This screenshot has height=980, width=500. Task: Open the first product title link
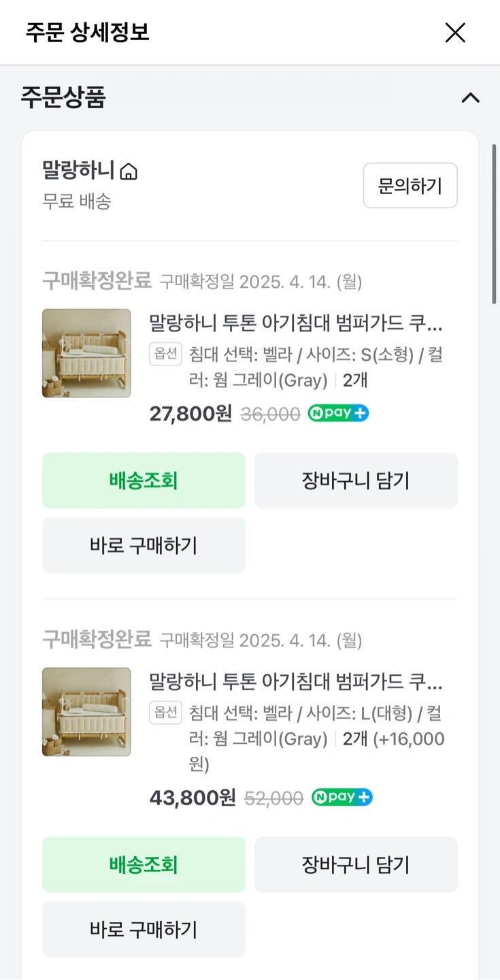coord(296,323)
